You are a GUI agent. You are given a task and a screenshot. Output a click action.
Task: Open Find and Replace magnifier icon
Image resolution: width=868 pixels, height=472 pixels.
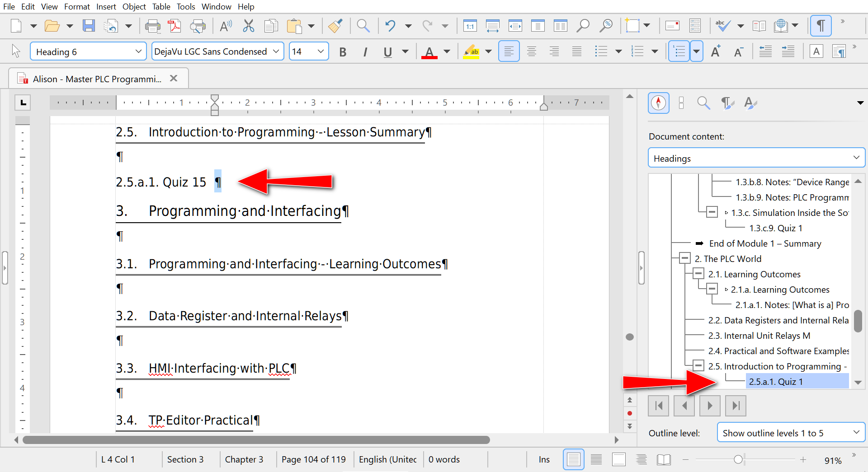[363, 26]
